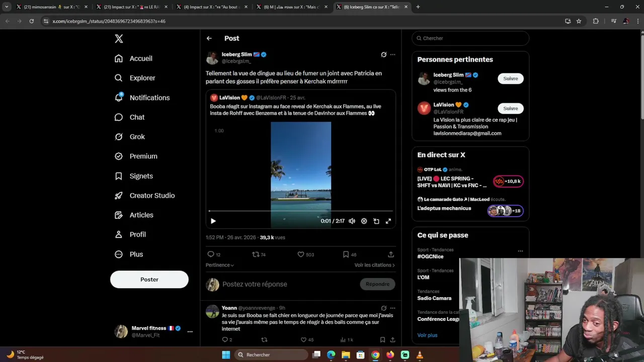Open File Explorer from the taskbar
The image size is (644, 362).
click(346, 355)
